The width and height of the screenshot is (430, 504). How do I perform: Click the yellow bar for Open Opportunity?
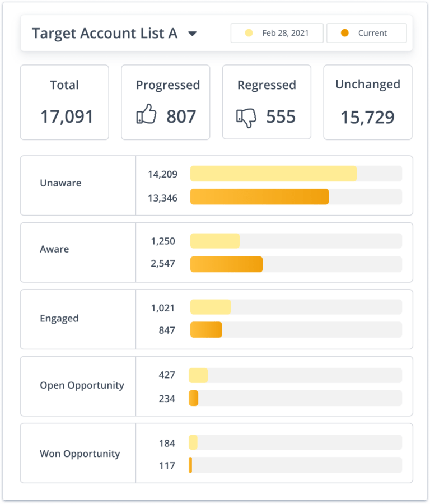coord(199,375)
